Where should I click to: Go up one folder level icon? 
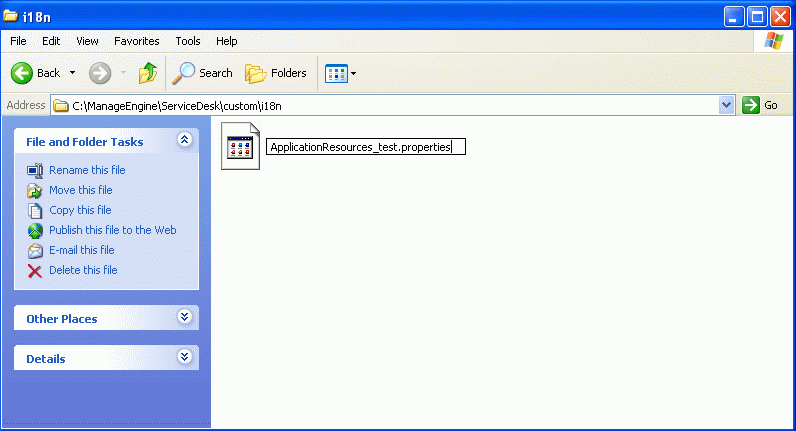click(x=148, y=73)
